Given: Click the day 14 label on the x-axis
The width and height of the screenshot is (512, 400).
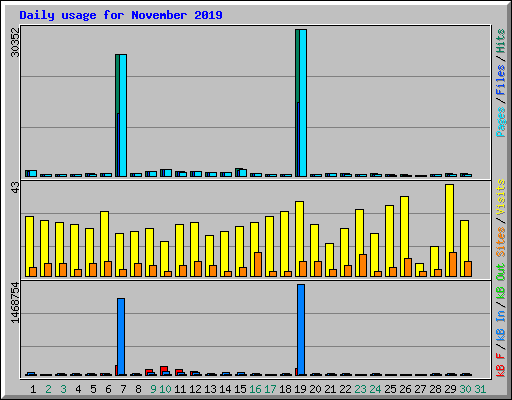Looking at the screenshot, I should coord(225,389).
